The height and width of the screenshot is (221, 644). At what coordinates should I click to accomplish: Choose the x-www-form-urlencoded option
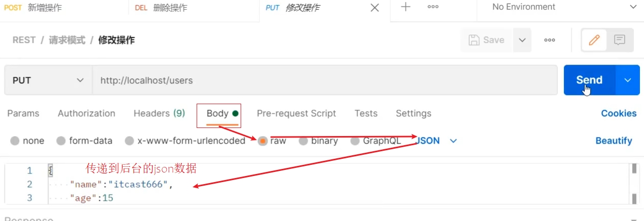click(x=130, y=141)
